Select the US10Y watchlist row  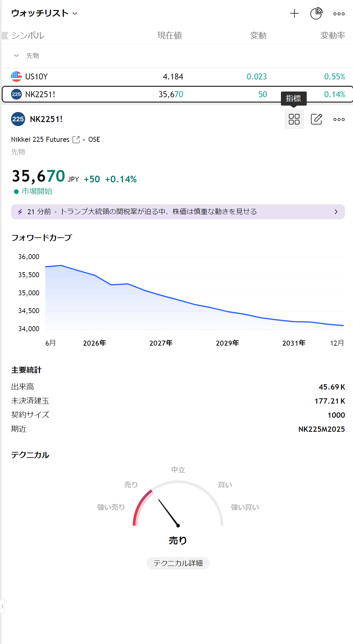(x=177, y=77)
